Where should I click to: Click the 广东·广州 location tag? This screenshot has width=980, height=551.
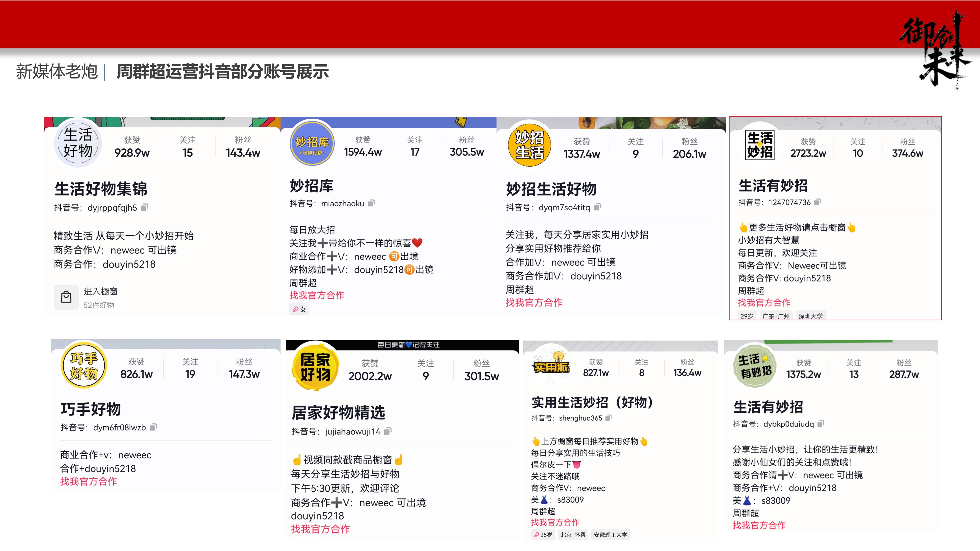pyautogui.click(x=776, y=316)
